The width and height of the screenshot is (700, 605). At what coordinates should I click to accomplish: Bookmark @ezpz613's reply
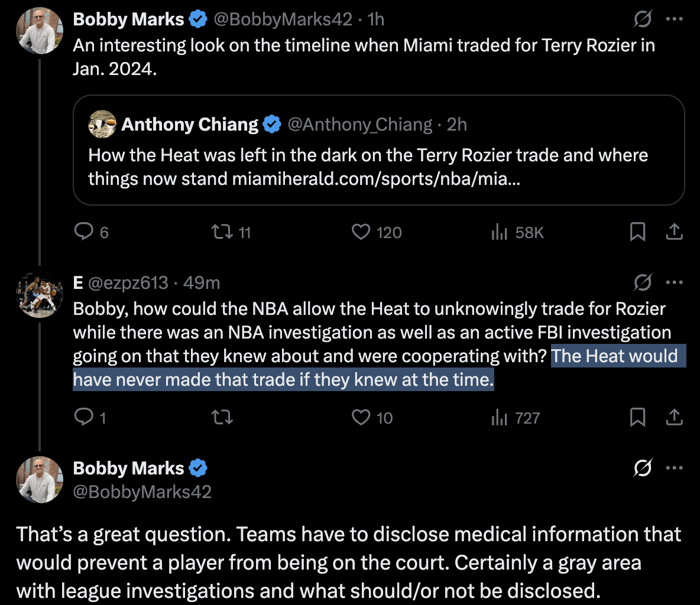pyautogui.click(x=637, y=418)
